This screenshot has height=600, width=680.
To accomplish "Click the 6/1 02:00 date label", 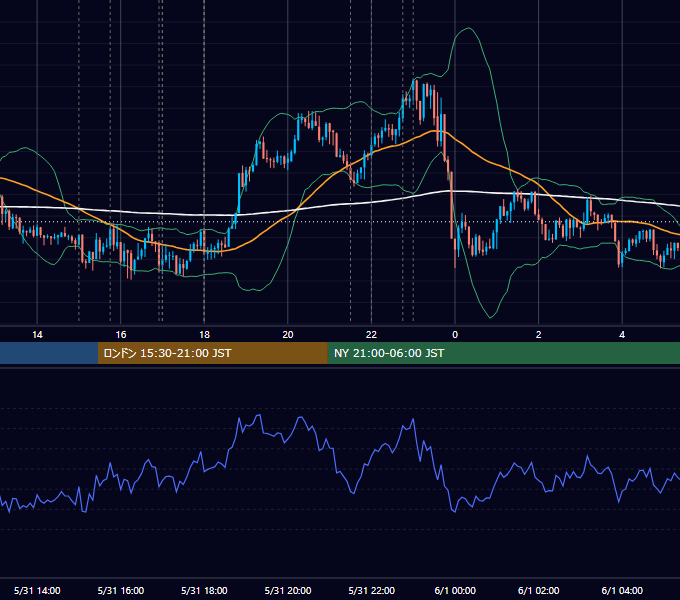I will (x=539, y=590).
